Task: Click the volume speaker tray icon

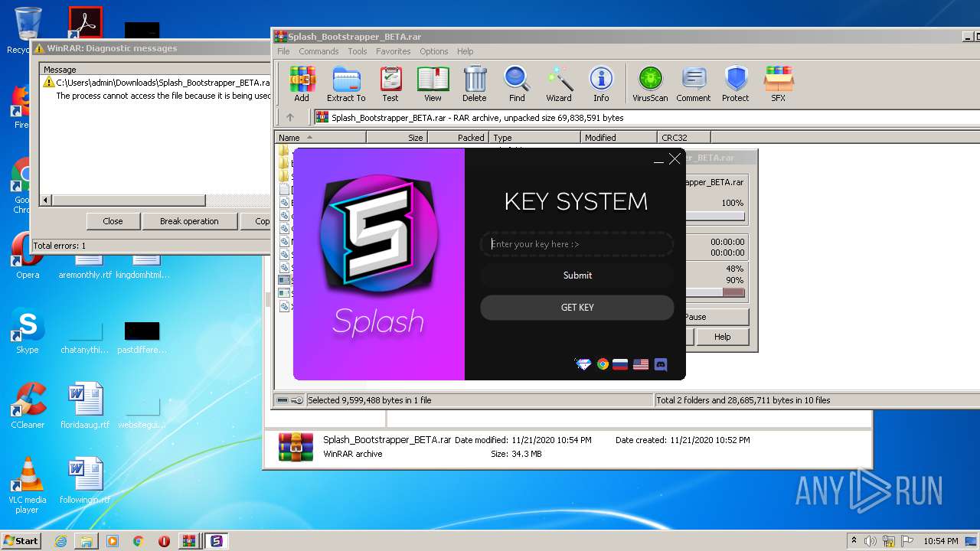Action: pyautogui.click(x=871, y=541)
